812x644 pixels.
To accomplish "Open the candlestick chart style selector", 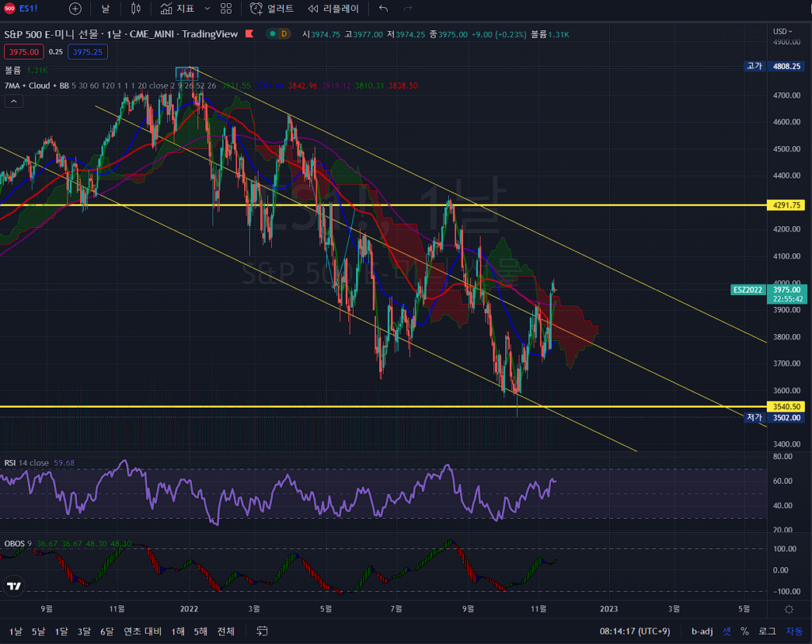I will (x=136, y=9).
